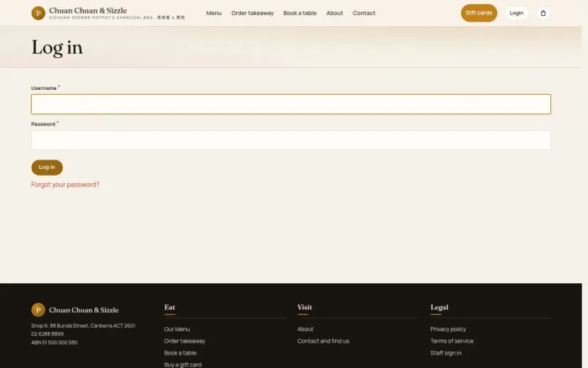Click the footer logo circle badge
The width and height of the screenshot is (588, 368).
[39, 310]
